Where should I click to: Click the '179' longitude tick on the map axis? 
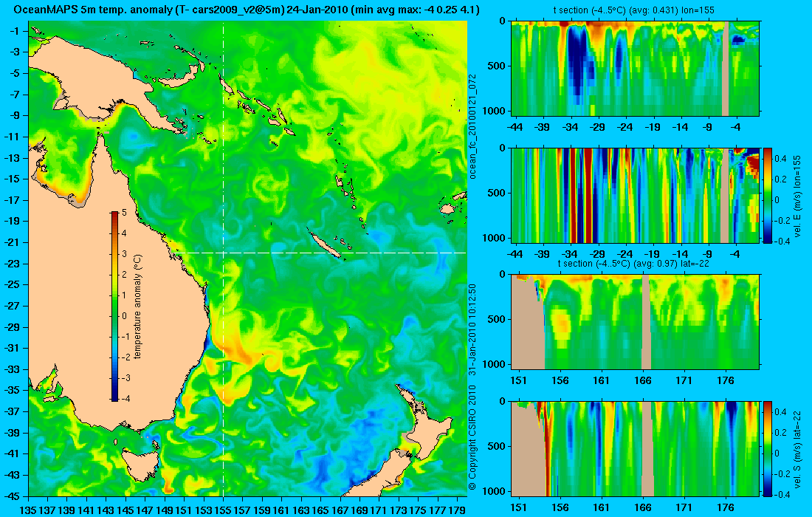[x=457, y=510]
